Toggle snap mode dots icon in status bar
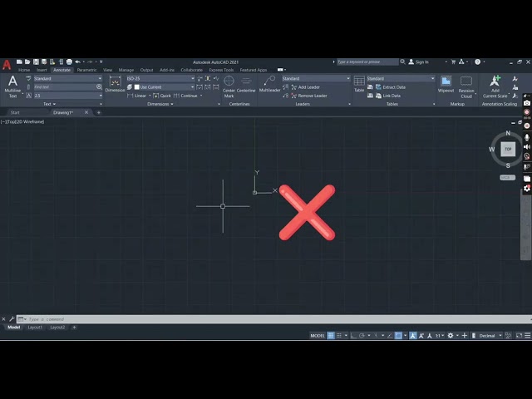 [338, 336]
